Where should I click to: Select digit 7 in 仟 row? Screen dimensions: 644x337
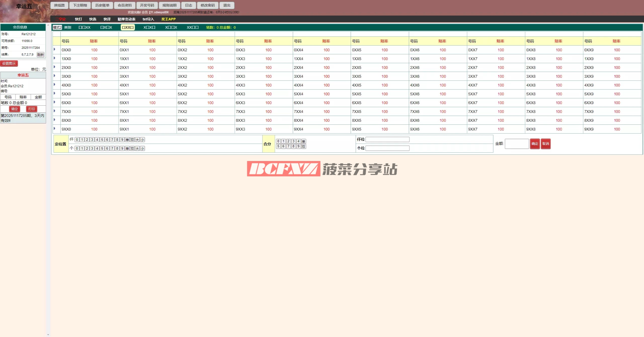tap(112, 140)
